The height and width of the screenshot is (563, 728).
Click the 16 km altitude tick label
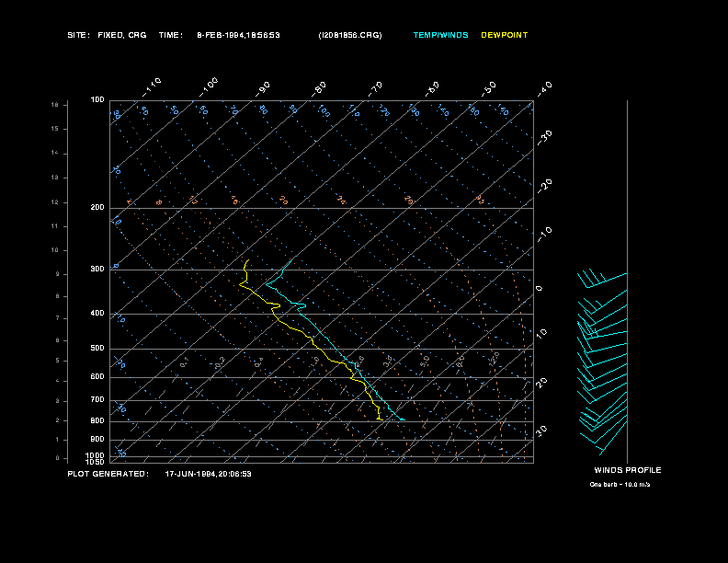click(x=55, y=105)
